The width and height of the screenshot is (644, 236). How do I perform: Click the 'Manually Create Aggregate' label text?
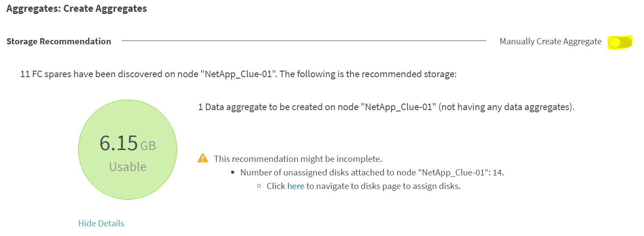click(550, 42)
